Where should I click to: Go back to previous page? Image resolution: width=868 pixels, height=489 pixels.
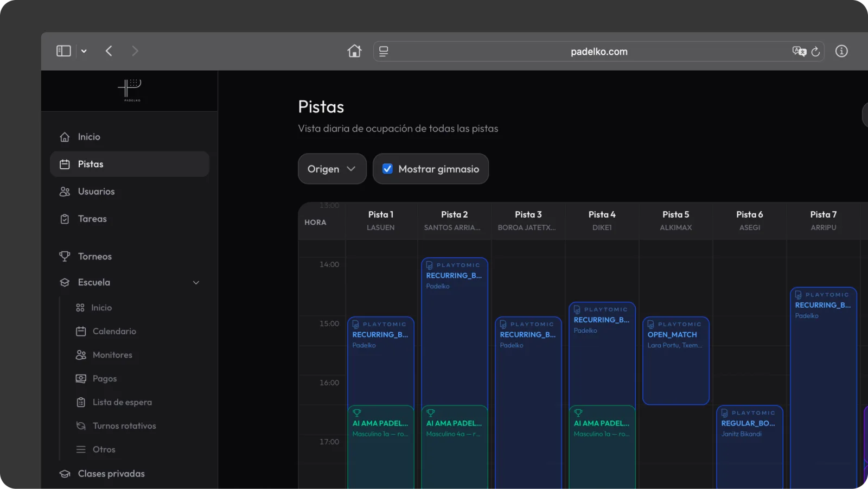109,51
